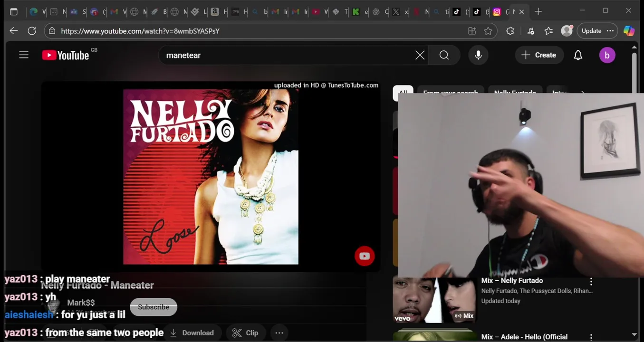Open the YouTube guide hamburger menu
Screen dimensions: 644x342
click(x=24, y=55)
